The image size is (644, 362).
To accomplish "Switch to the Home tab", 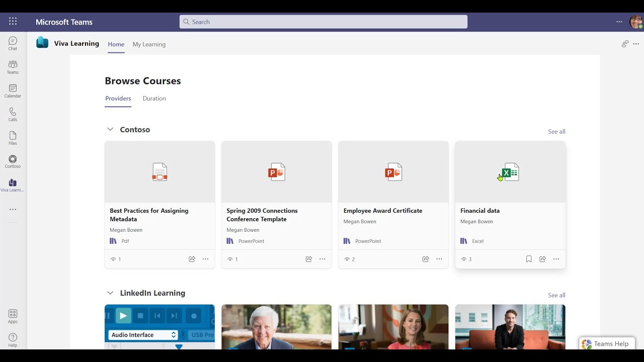I will [x=116, y=44].
